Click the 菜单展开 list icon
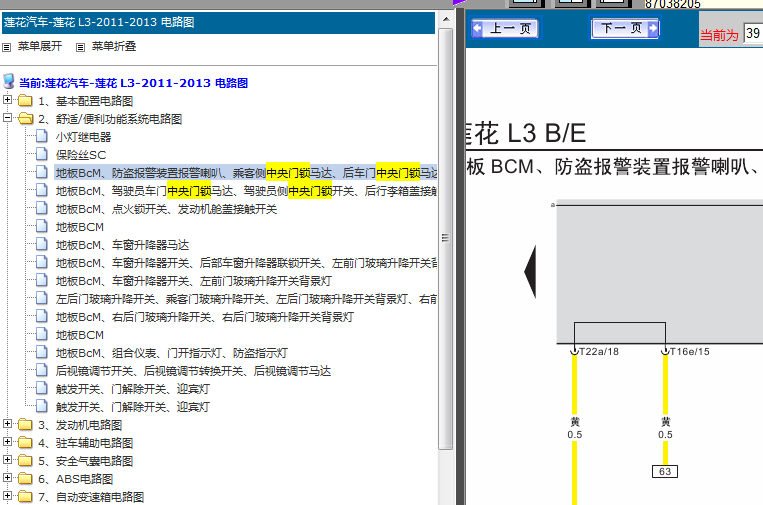 click(x=6, y=47)
